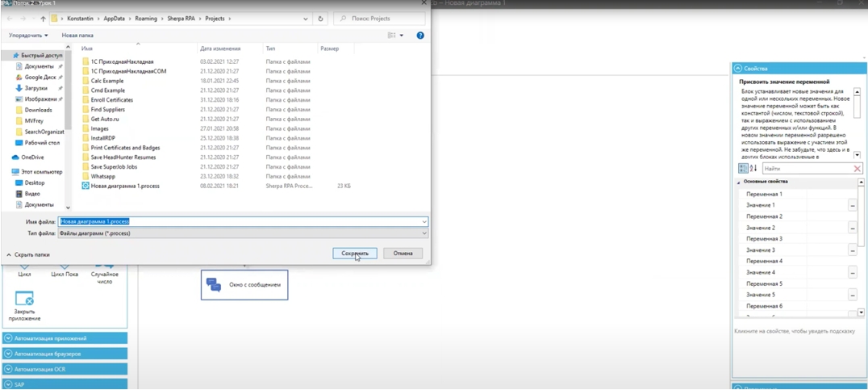Select the message window block icon
Viewport: 868px width, 390px height.
(x=214, y=285)
